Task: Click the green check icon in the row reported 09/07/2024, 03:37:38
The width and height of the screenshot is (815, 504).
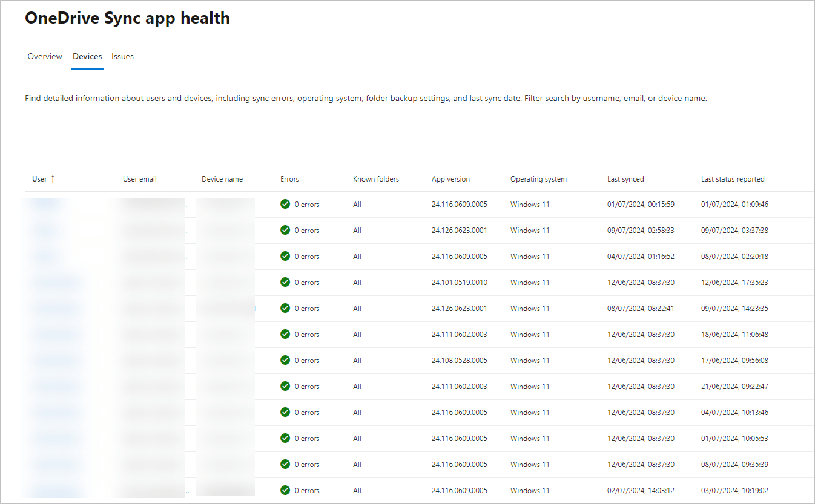Action: [285, 230]
